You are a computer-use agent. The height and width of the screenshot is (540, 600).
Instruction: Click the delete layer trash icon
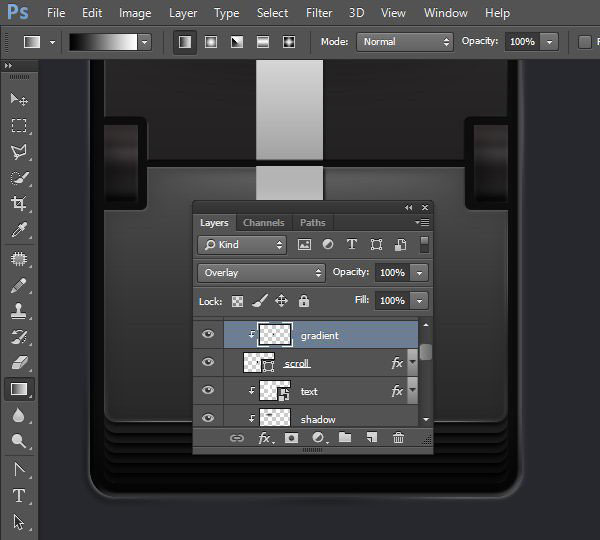tap(398, 438)
